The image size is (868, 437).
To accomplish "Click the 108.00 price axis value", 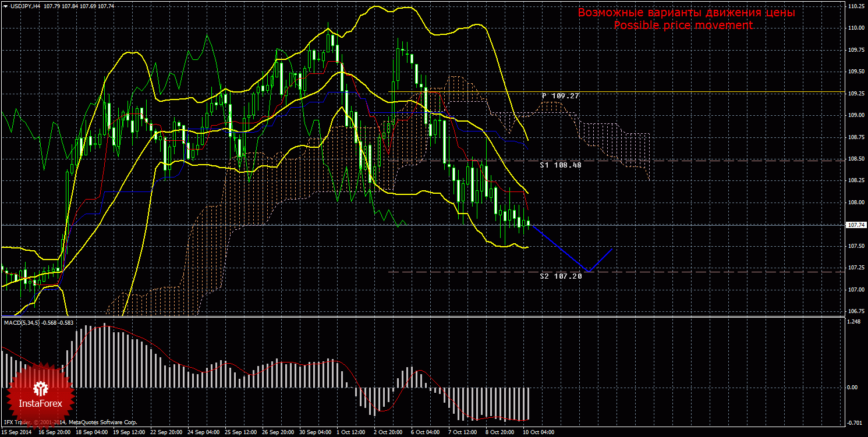I will point(855,202).
